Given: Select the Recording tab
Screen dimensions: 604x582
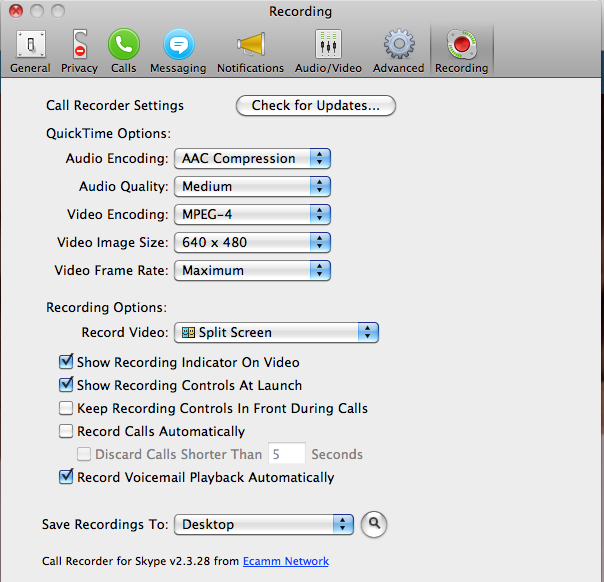Looking at the screenshot, I should point(461,51).
